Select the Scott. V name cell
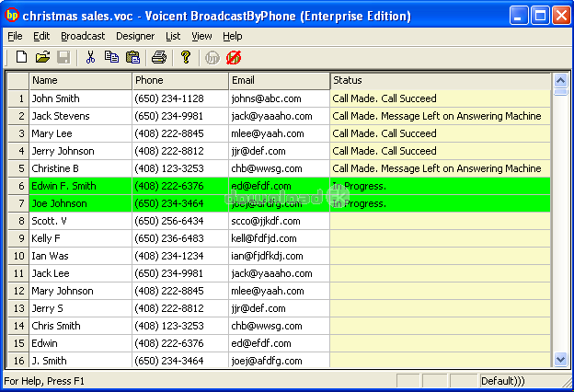This screenshot has width=574, height=392. click(x=80, y=221)
